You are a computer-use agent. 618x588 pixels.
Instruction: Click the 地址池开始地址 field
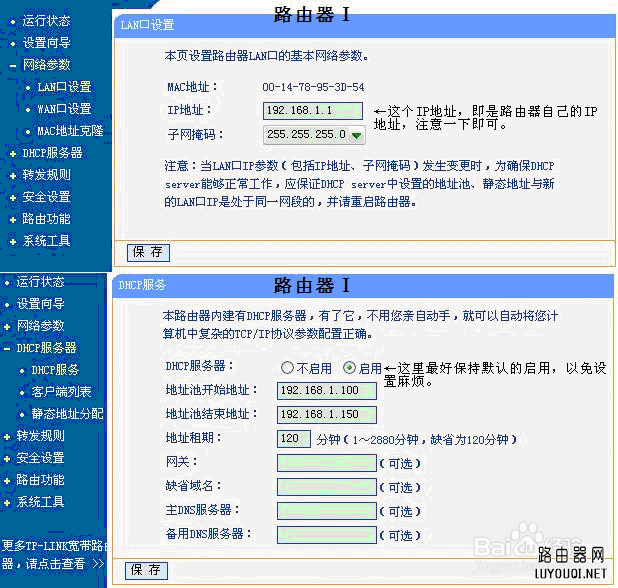tap(326, 390)
